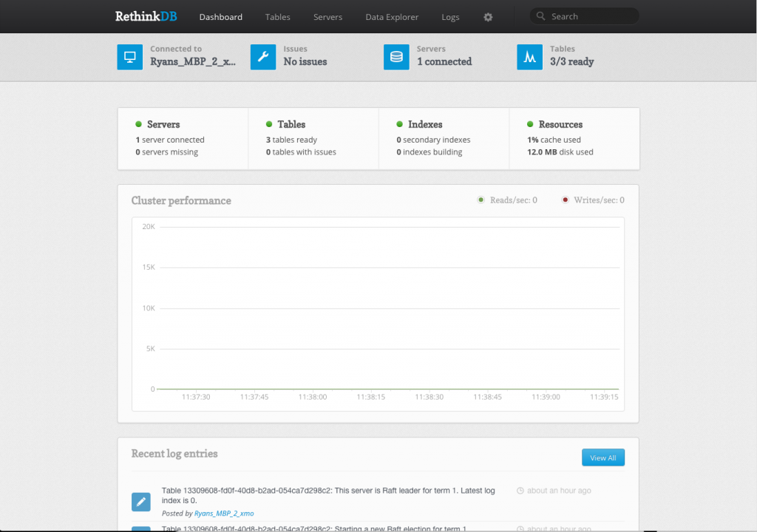Click the RethinkDB logo
The image size is (757, 532).
pyautogui.click(x=146, y=16)
